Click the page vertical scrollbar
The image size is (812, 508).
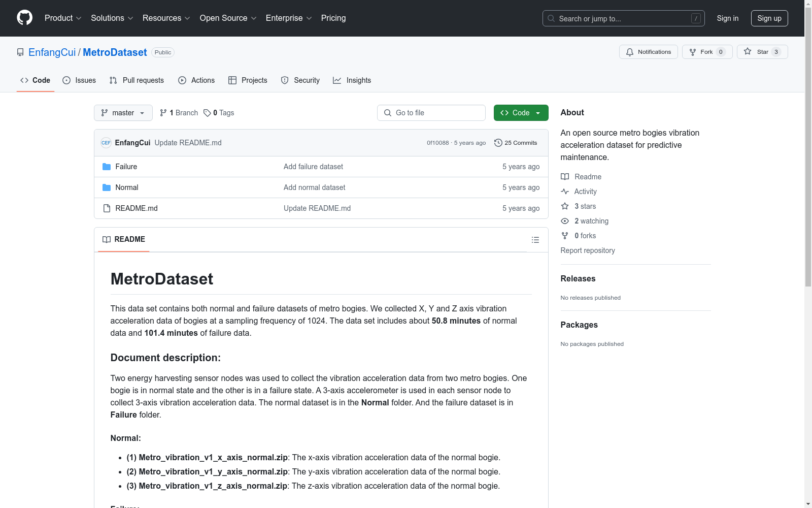tap(808, 152)
